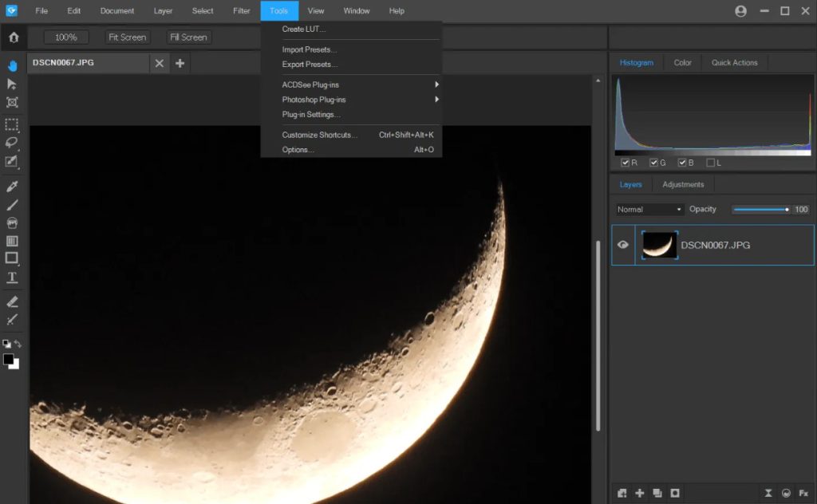817x504 pixels.
Task: Select the DSCN0067.JPG layer thumbnail
Action: pyautogui.click(x=659, y=245)
